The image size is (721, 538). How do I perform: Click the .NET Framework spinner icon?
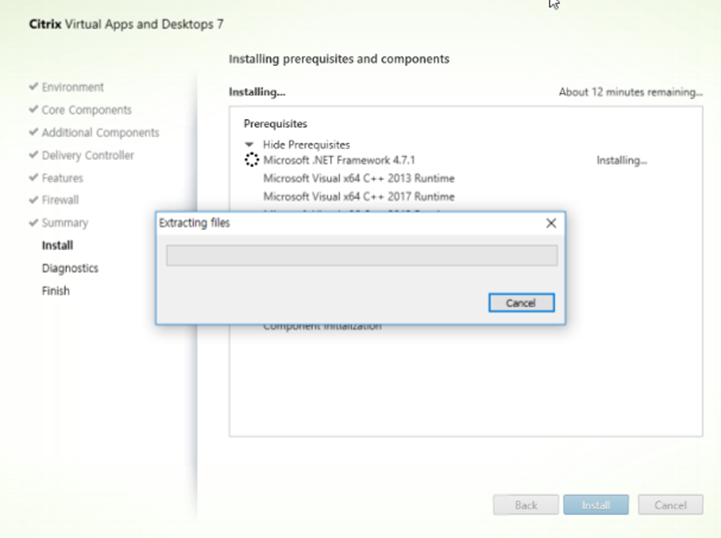(252, 160)
